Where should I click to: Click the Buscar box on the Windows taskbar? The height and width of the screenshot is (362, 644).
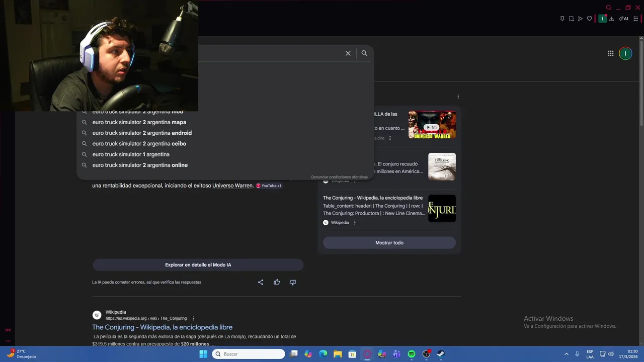click(x=249, y=354)
